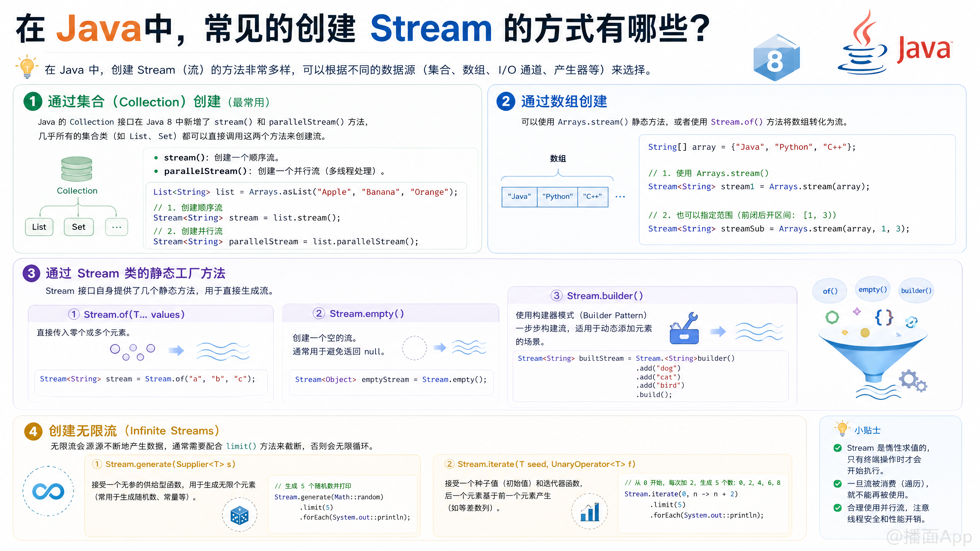Click the '.add("dog")' code line

[x=658, y=368]
